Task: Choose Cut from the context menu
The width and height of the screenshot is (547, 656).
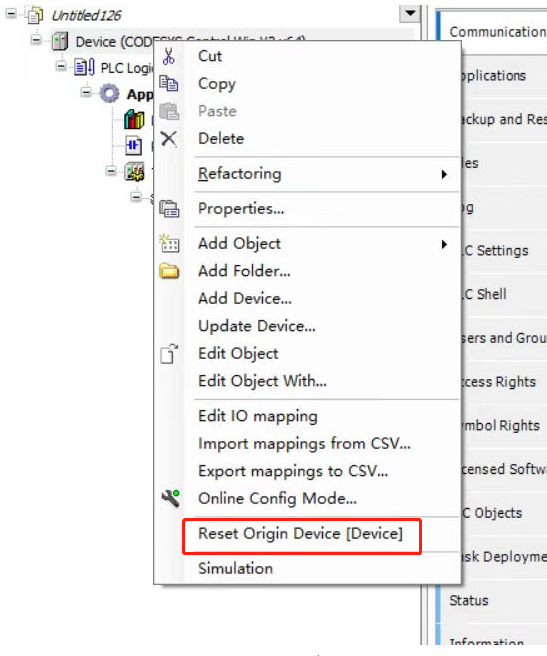Action: [308, 56]
